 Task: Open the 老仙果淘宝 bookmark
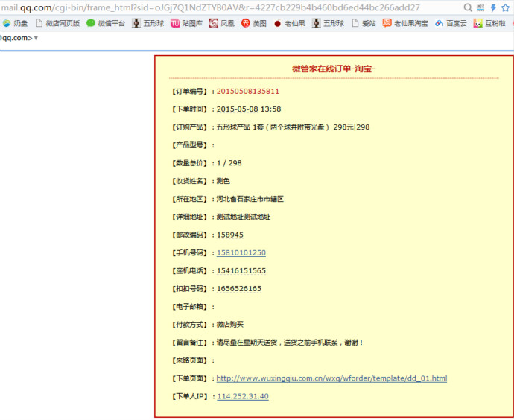(x=405, y=23)
